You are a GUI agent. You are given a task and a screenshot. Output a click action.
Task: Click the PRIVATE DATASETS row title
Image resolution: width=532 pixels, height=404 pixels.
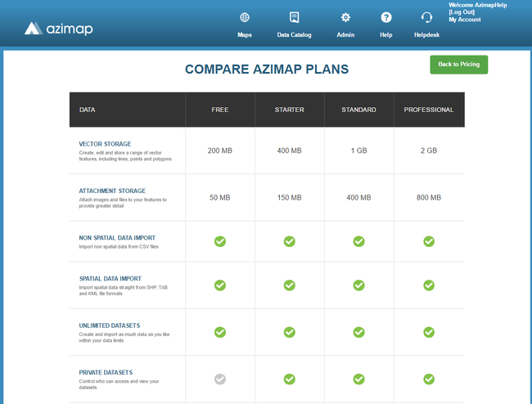[x=106, y=372]
